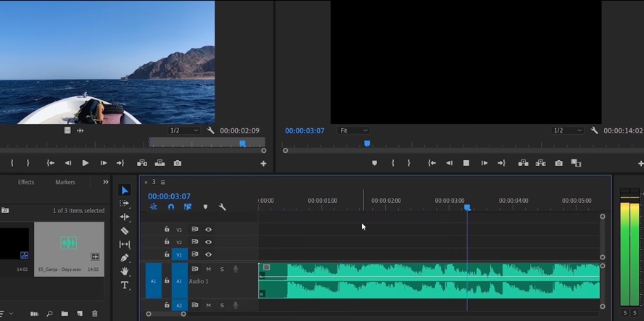Viewport: 644px width, 321px height.
Task: Step back one frame in Source monitor
Action: click(67, 163)
